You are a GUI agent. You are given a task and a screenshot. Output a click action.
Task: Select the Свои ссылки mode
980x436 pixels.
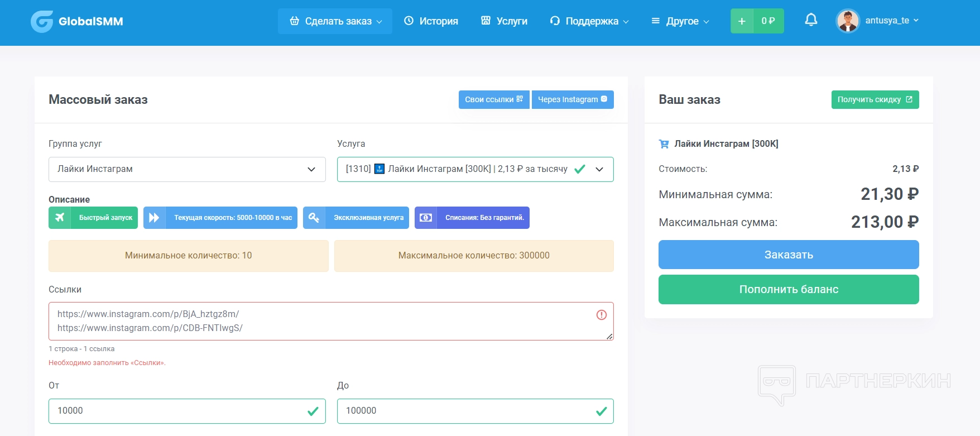tap(493, 99)
